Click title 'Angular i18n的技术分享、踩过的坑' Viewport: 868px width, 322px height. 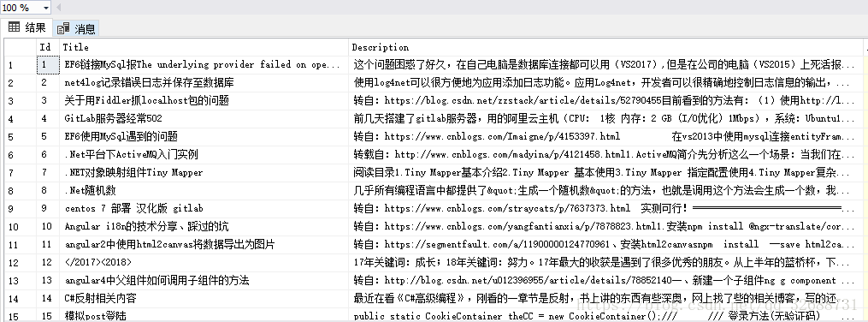146,226
